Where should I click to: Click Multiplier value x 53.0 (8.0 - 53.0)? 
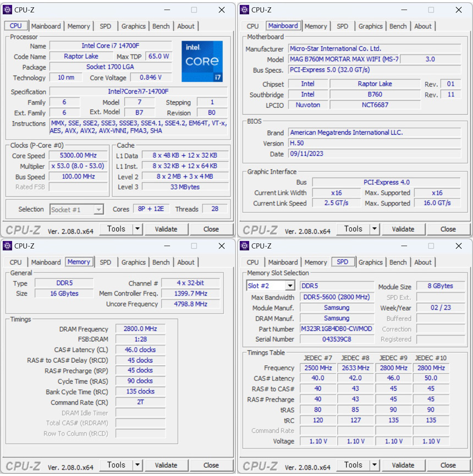(x=78, y=166)
